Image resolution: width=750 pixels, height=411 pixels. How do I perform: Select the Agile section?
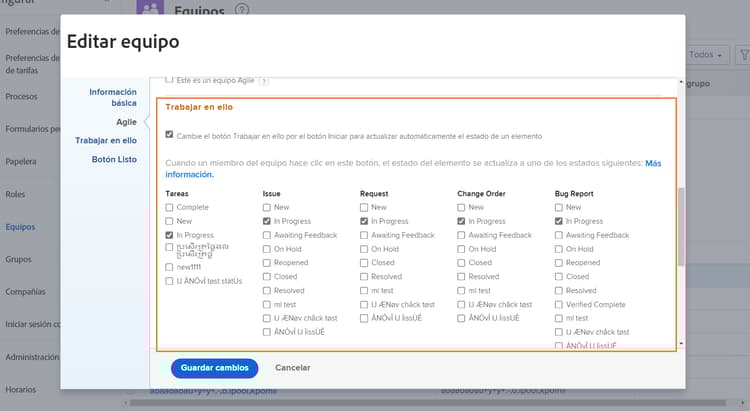[126, 122]
